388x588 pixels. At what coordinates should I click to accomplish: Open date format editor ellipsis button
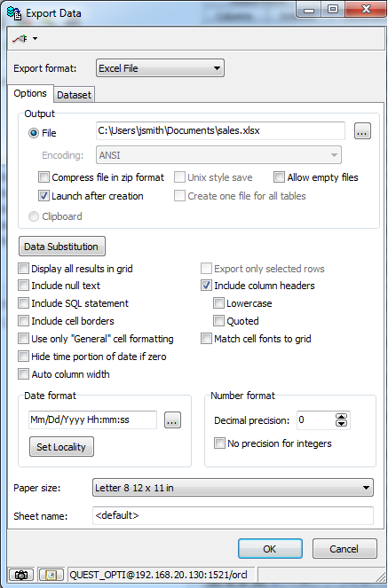tap(172, 420)
